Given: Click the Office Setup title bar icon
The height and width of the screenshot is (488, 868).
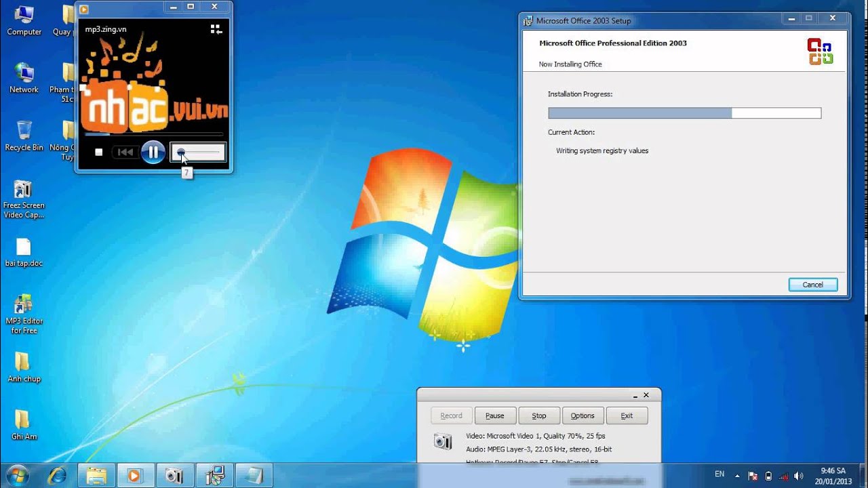Looking at the screenshot, I should click(528, 20).
